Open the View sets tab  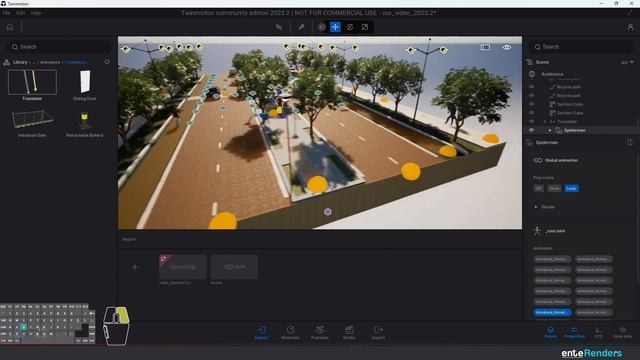[x=622, y=332]
